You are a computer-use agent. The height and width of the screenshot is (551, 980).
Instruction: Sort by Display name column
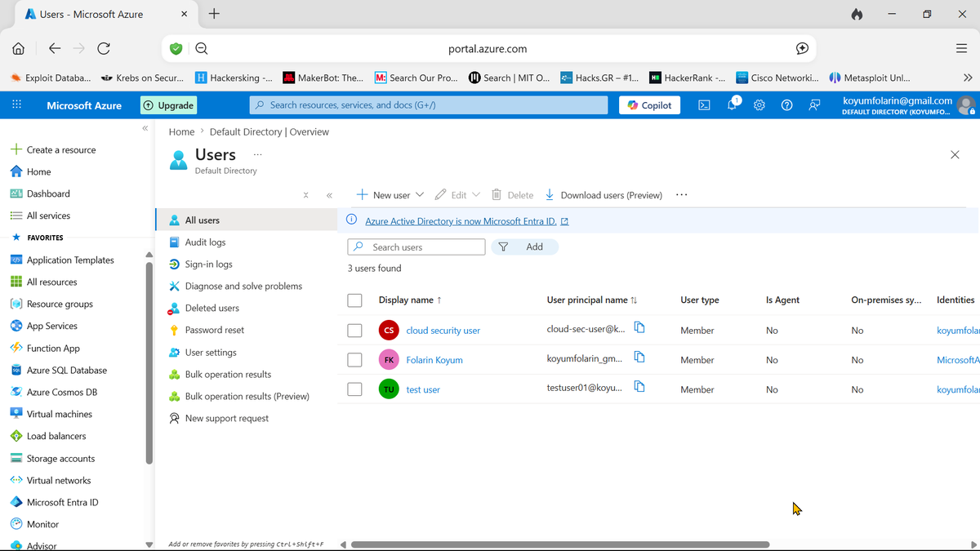pos(410,300)
